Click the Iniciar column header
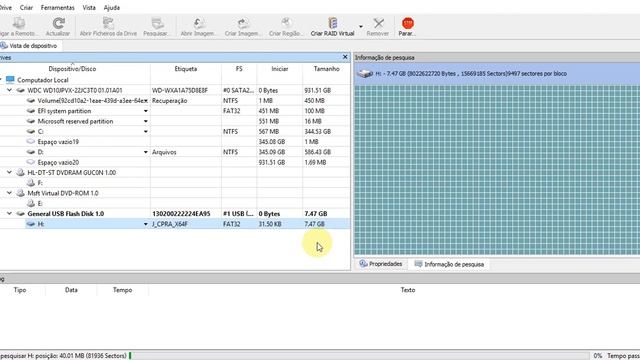Screen dimensions: 640x360 point(280,69)
